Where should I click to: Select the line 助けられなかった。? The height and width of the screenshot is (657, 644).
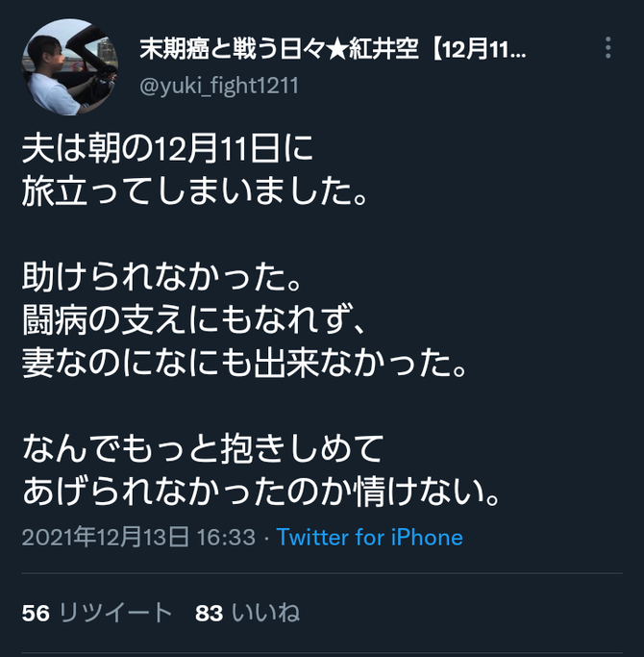[161, 277]
